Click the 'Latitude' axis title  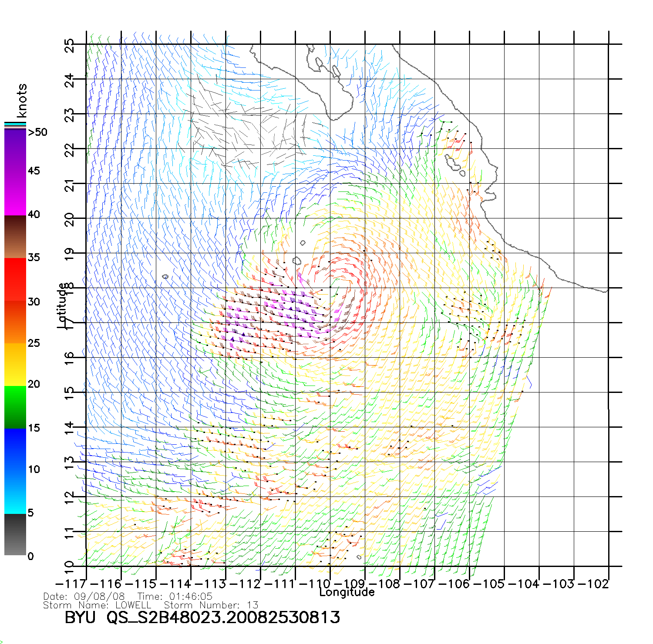[x=62, y=305]
